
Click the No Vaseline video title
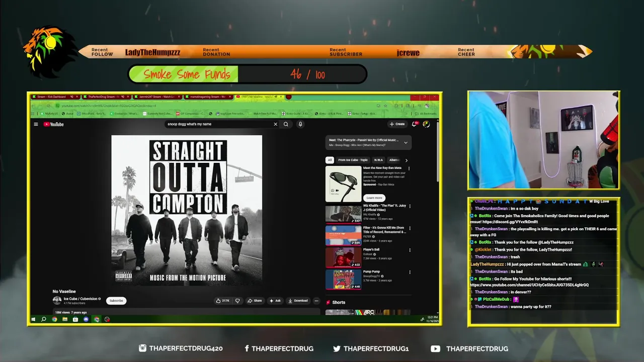pos(64,292)
